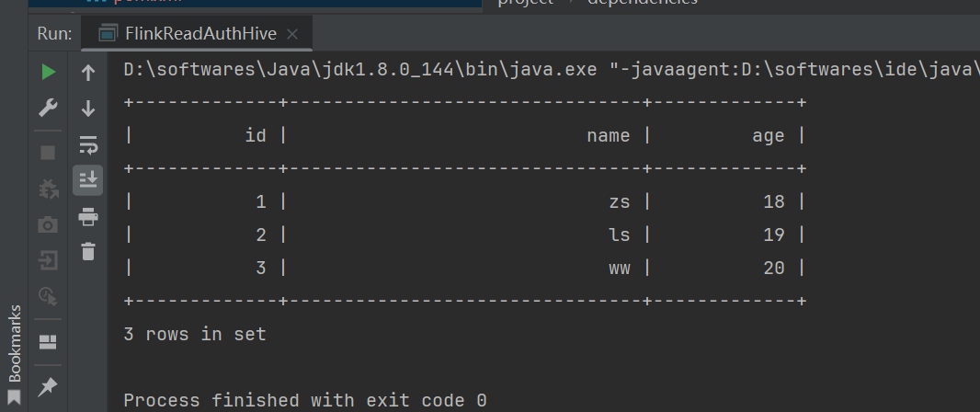Click the java.exe command line in the console
Image resolution: width=980 pixels, height=412 pixels.
[x=552, y=70]
